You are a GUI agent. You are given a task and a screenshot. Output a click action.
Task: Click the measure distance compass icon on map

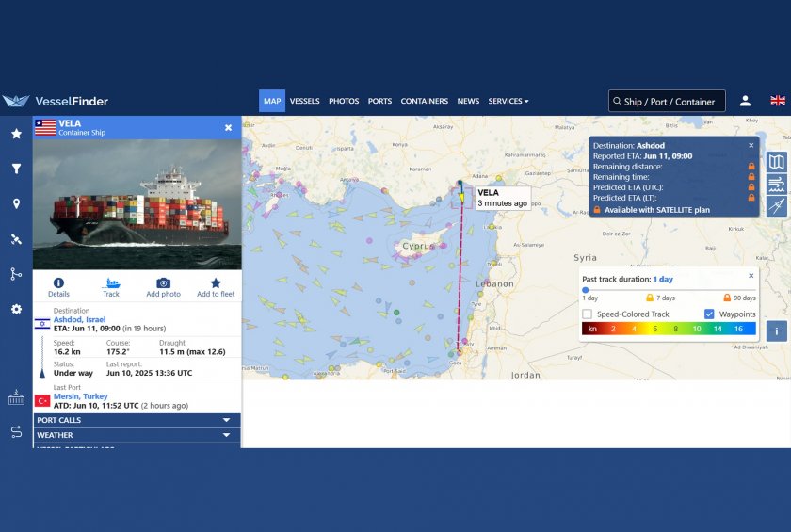point(776,206)
